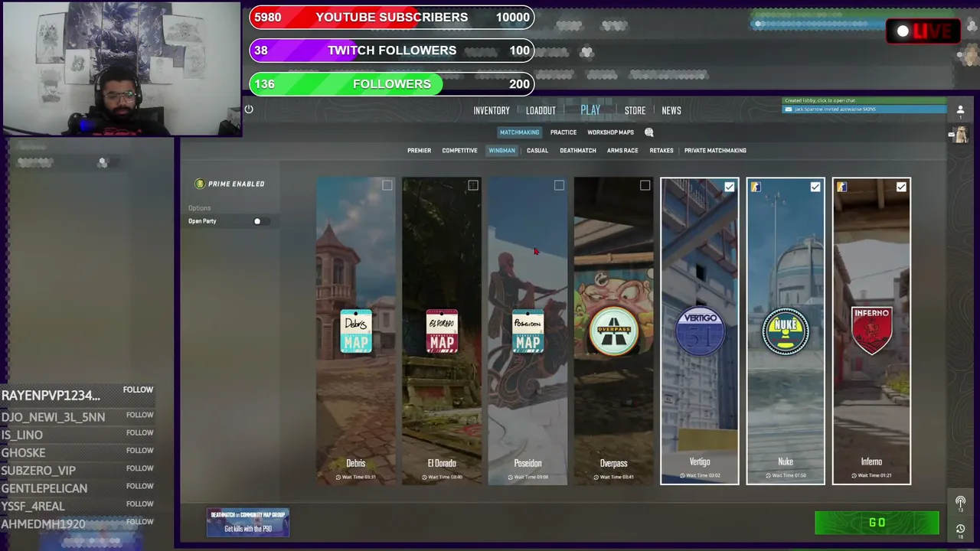Open the map search icon beside Workshop Maps

point(648,132)
